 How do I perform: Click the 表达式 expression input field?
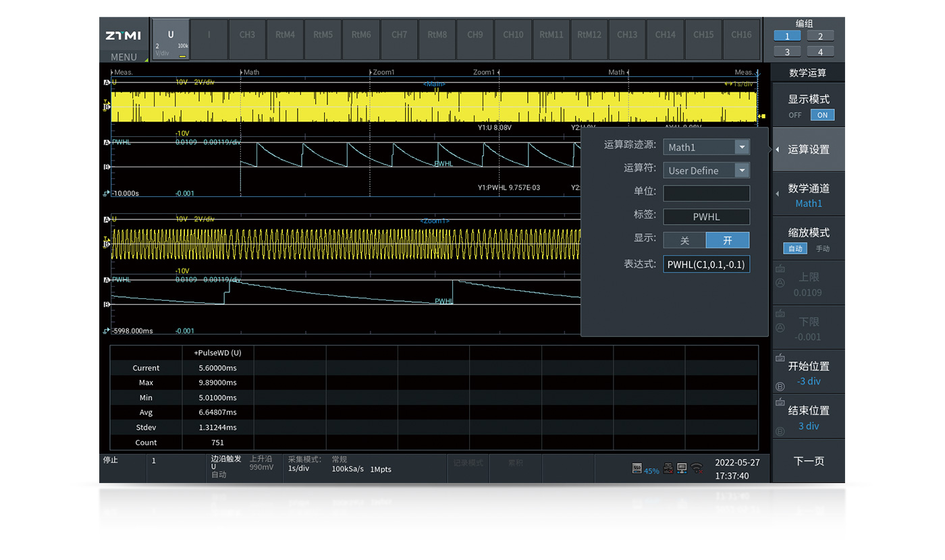[706, 264]
